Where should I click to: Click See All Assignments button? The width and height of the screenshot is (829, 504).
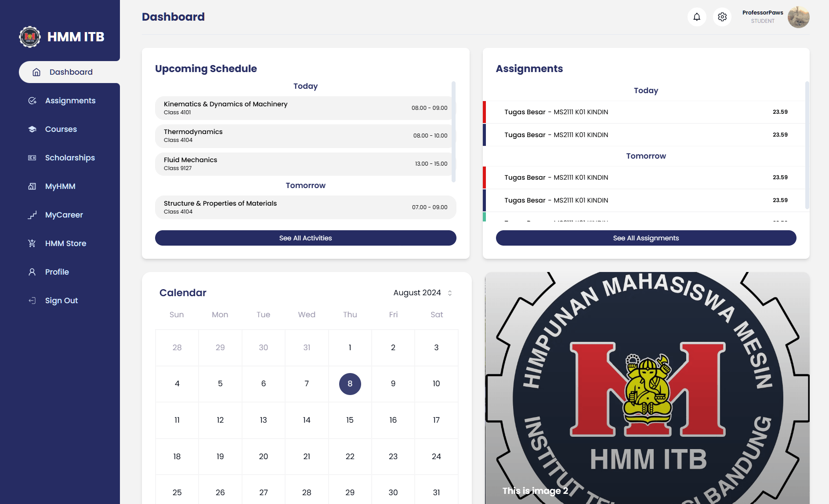coord(646,238)
